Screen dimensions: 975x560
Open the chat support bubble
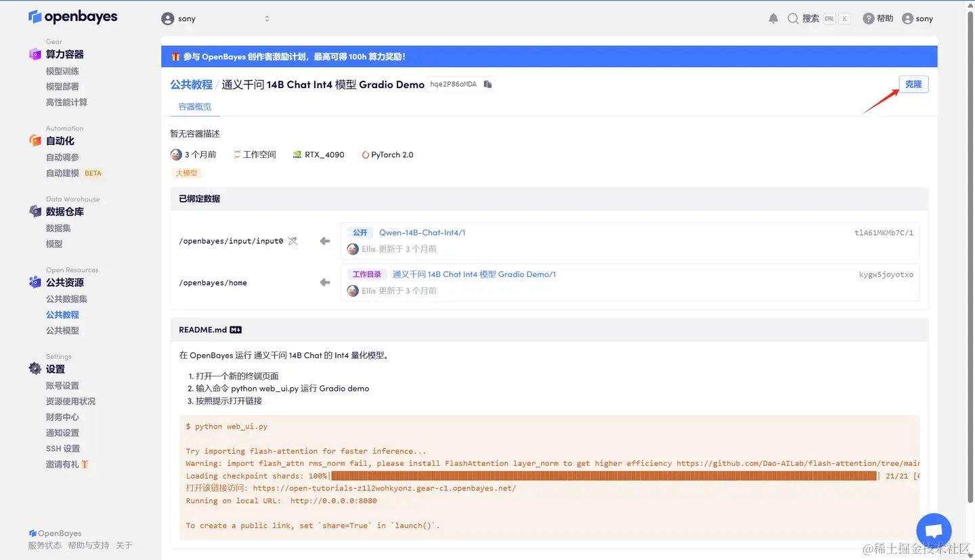(x=934, y=532)
